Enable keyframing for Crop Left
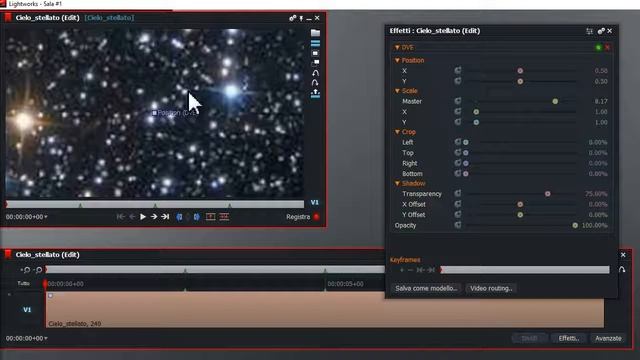The image size is (640, 360). point(458,142)
